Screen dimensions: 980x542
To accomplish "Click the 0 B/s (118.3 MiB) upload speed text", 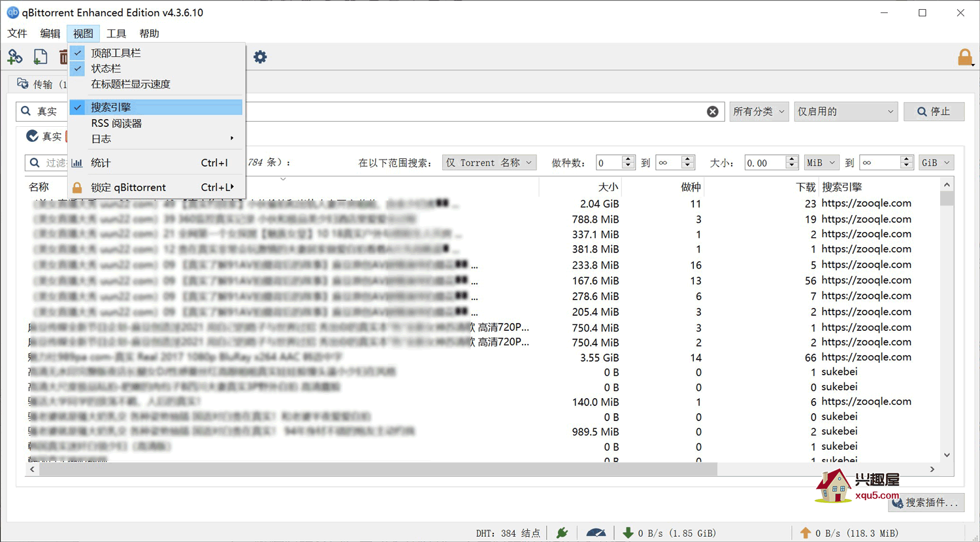I will point(857,534).
